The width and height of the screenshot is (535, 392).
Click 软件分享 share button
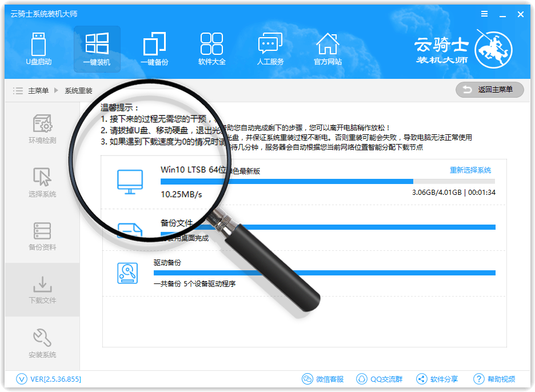tap(437, 379)
